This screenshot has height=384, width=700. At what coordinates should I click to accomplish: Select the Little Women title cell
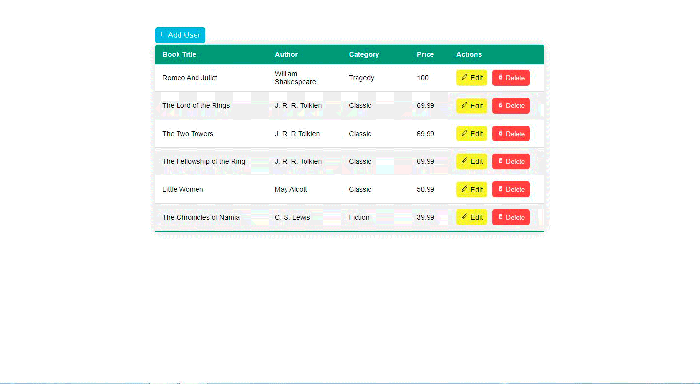183,189
